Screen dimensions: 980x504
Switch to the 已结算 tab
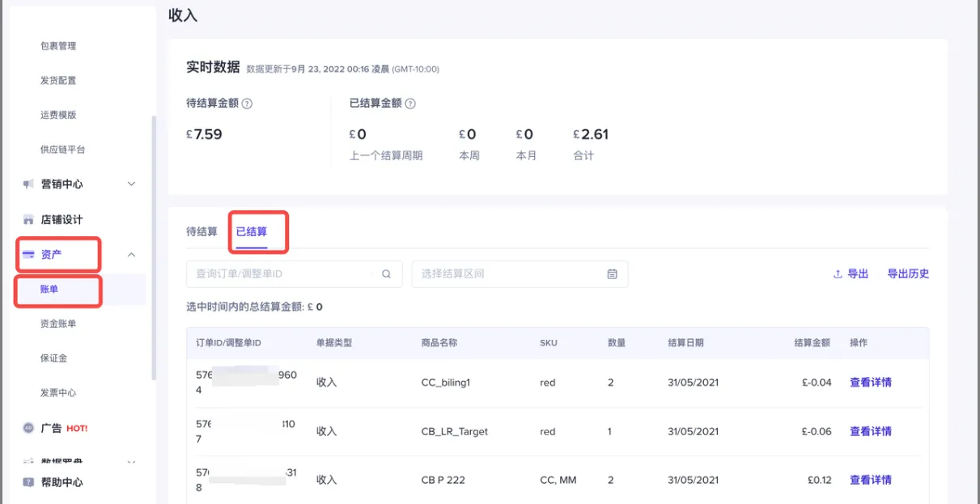(252, 231)
